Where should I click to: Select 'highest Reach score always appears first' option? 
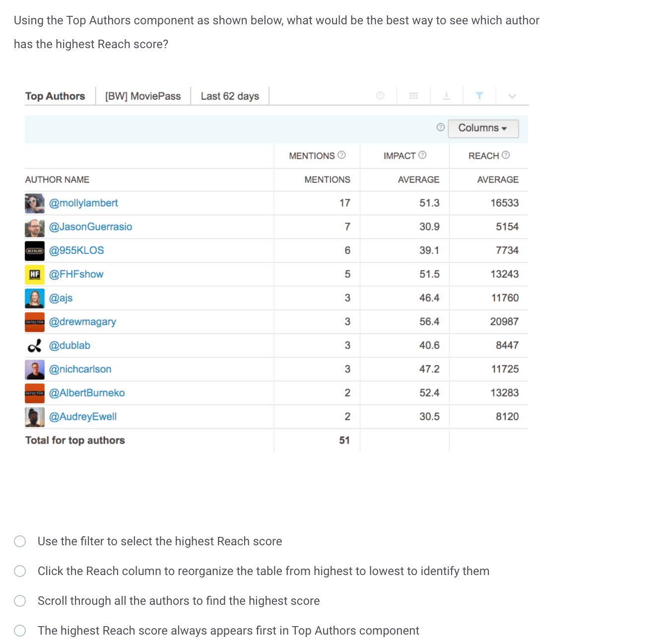(20, 631)
